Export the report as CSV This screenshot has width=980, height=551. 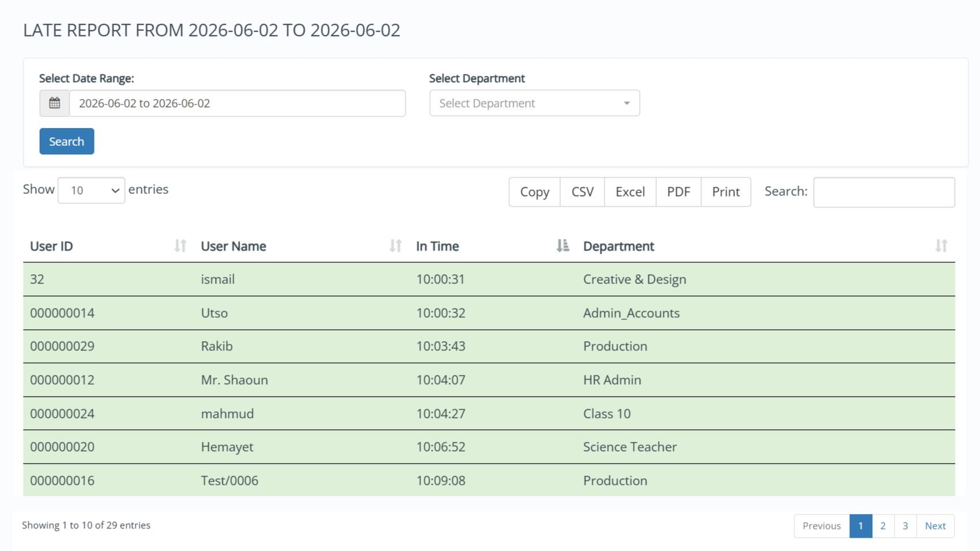pos(582,192)
